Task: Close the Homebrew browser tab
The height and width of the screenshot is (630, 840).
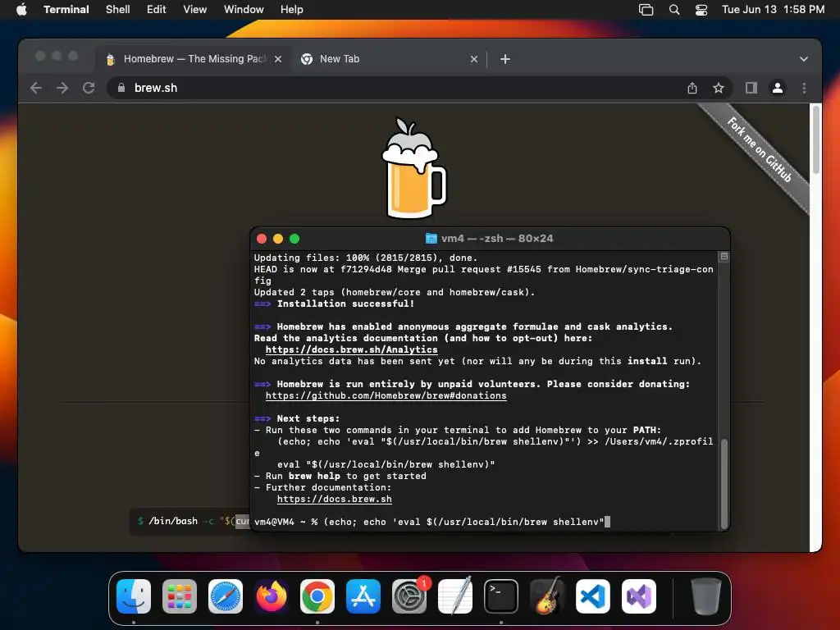Action: pos(278,59)
